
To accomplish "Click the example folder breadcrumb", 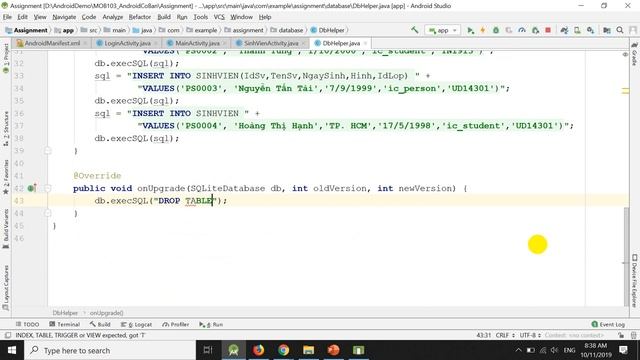I will tap(202, 30).
